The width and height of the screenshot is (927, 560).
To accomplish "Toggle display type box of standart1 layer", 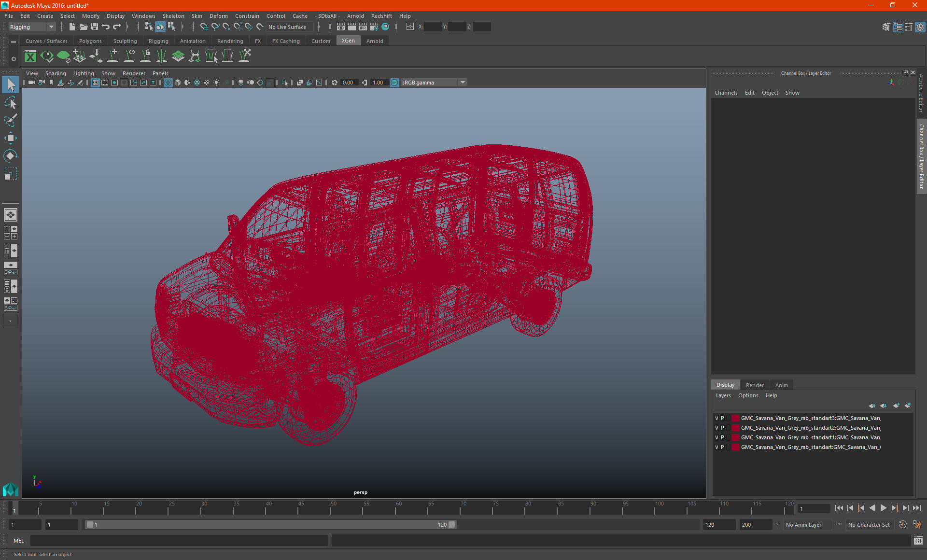I will coord(728,437).
